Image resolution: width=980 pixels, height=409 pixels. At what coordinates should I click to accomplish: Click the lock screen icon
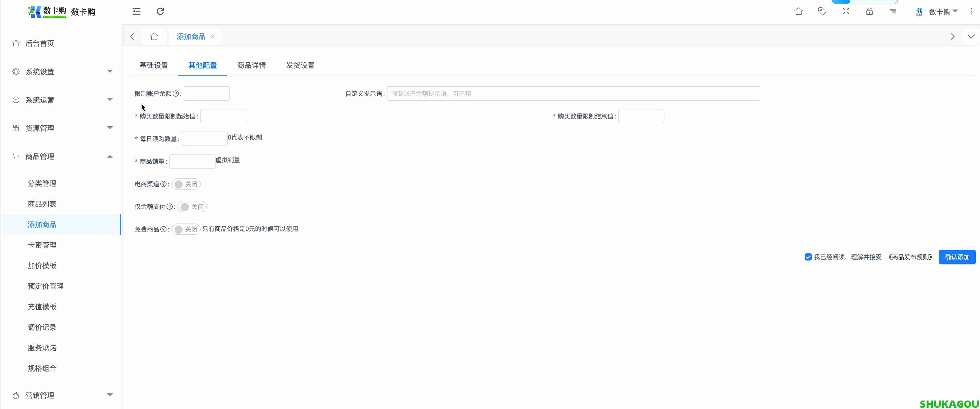coord(869,11)
